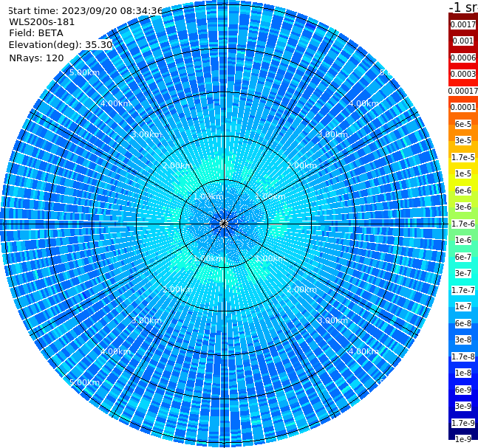
Task: Click the 3e-8 blue colorbar label
Action: 463,340
